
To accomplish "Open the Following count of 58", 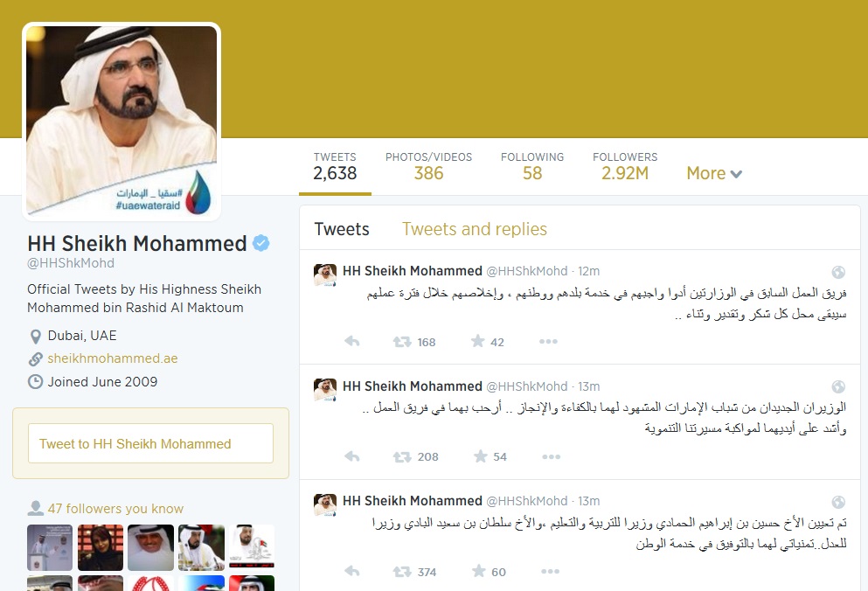I will (532, 166).
